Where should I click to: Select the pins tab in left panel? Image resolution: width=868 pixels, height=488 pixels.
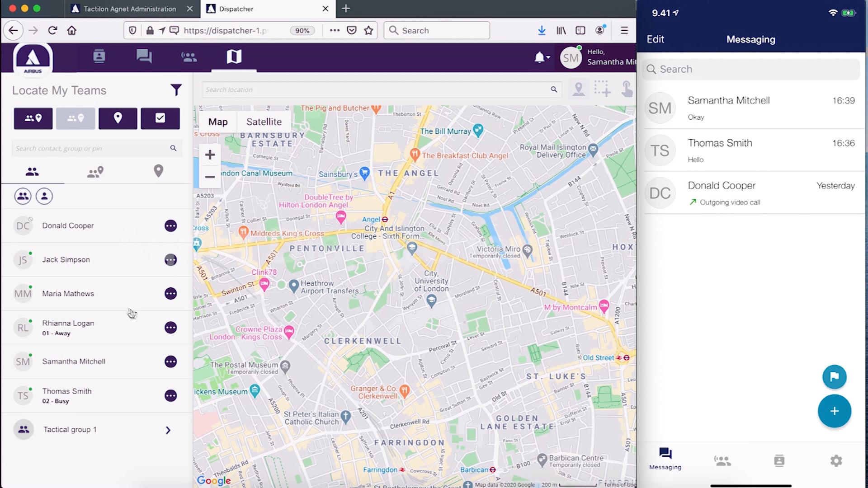click(158, 171)
